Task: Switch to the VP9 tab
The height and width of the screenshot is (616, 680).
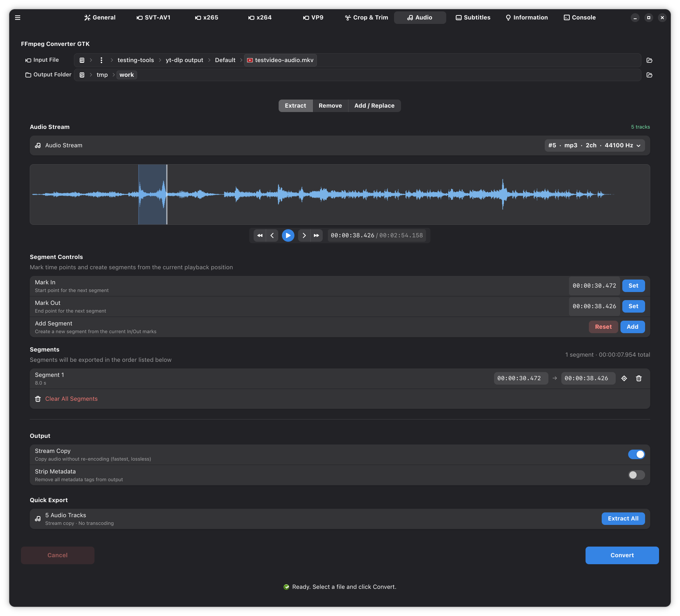Action: click(x=313, y=18)
